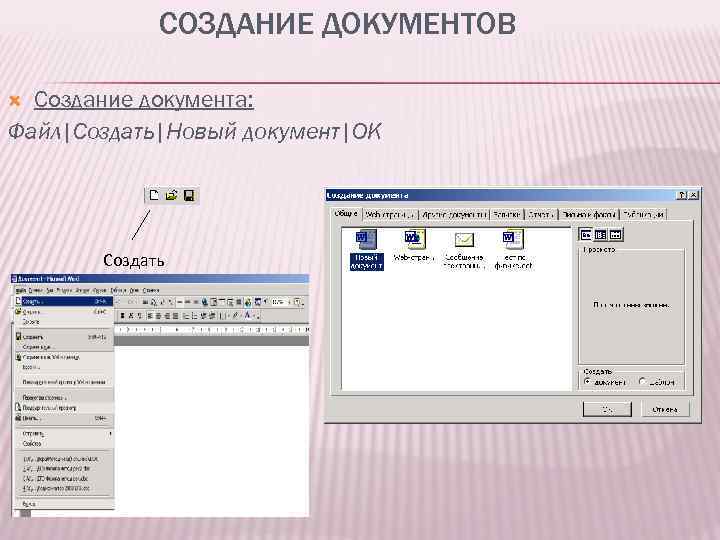720x540 pixels.
Task: Choose Печать in the File menu
Action: 64,418
